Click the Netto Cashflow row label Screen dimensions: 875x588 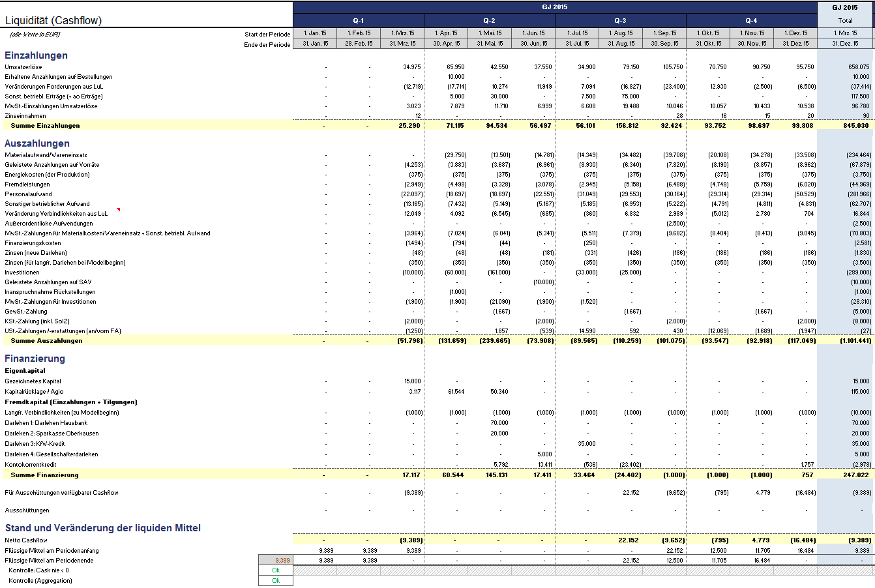pyautogui.click(x=26, y=540)
